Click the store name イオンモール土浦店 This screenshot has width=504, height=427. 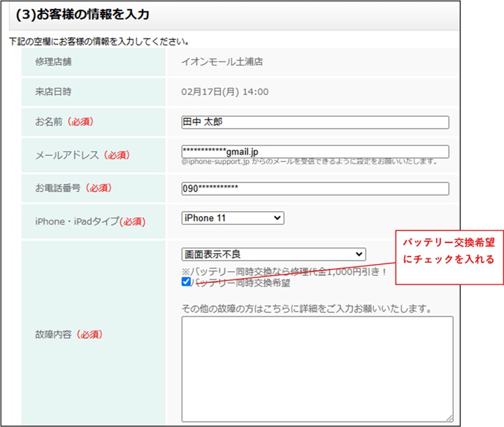(222, 61)
